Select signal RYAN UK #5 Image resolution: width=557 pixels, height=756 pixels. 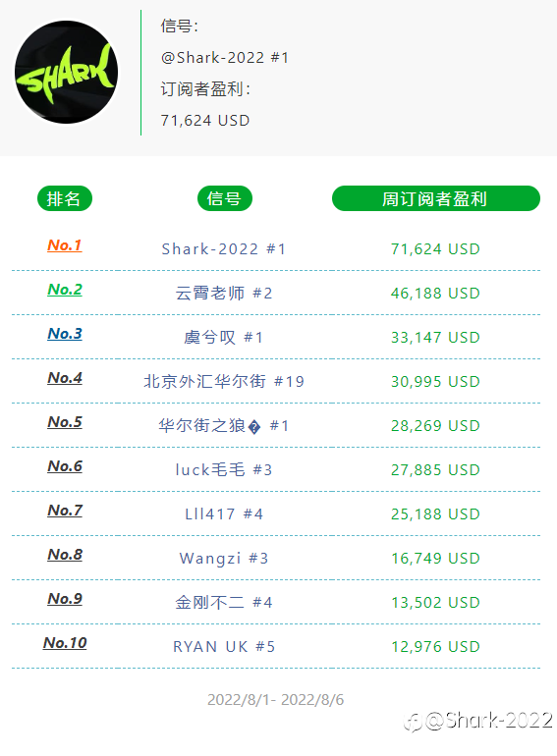click(x=224, y=647)
